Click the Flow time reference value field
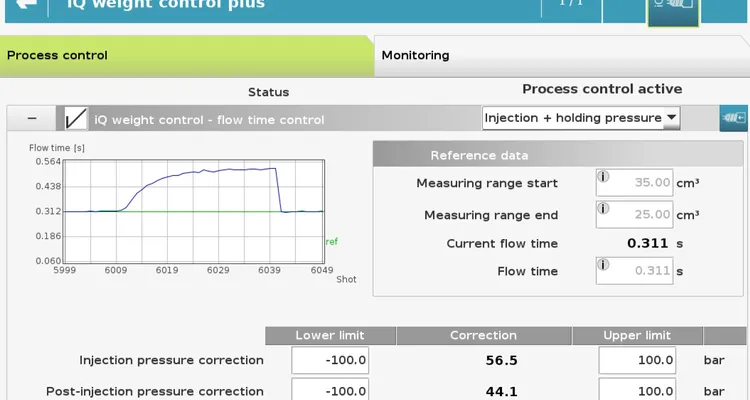This screenshot has height=400, width=750. pos(640,271)
